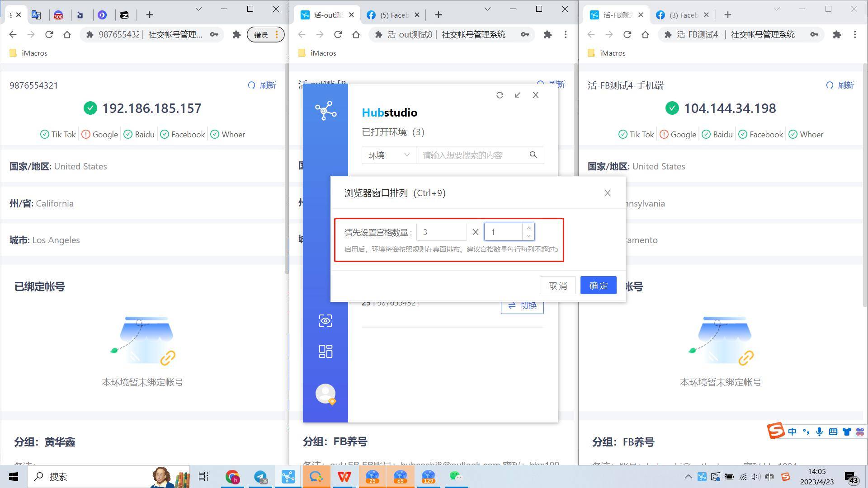
Task: Click the grid columns input field showing 3
Action: click(x=441, y=232)
